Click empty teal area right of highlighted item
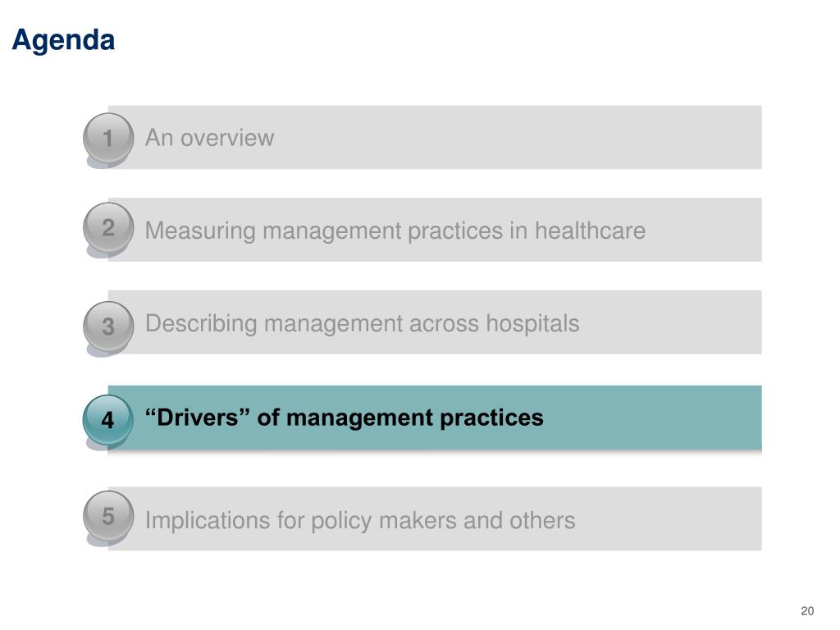 pos(651,418)
